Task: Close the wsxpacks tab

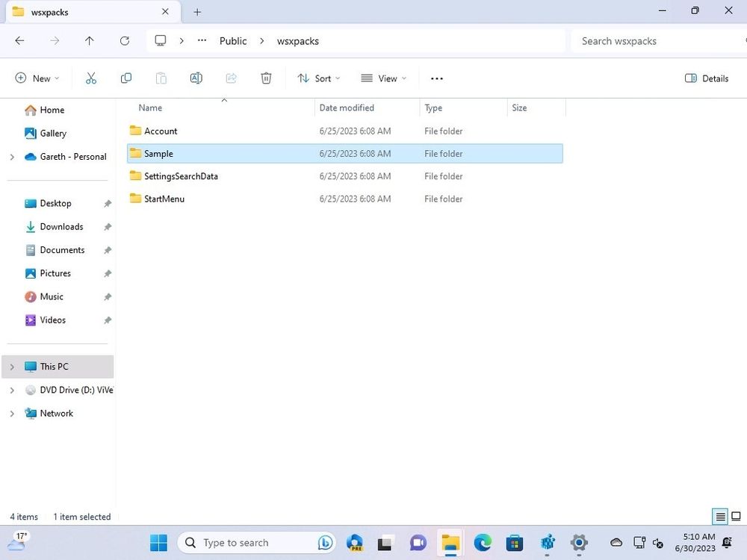Action: [165, 12]
